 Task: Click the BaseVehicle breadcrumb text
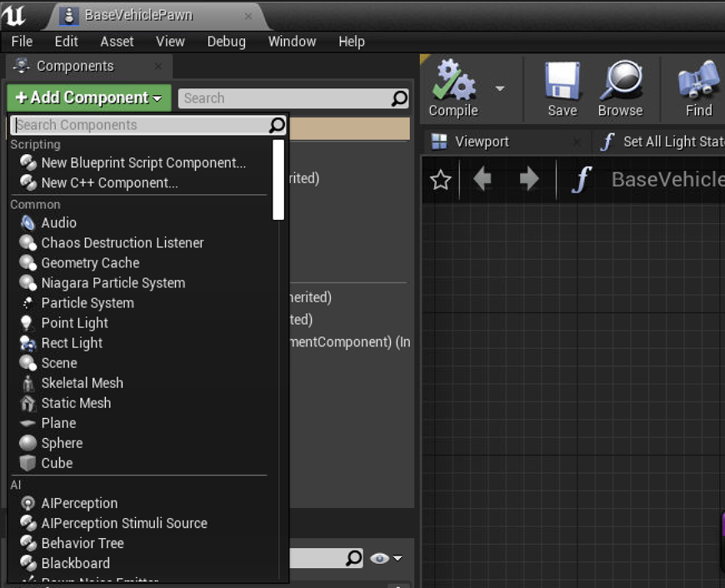(x=667, y=179)
